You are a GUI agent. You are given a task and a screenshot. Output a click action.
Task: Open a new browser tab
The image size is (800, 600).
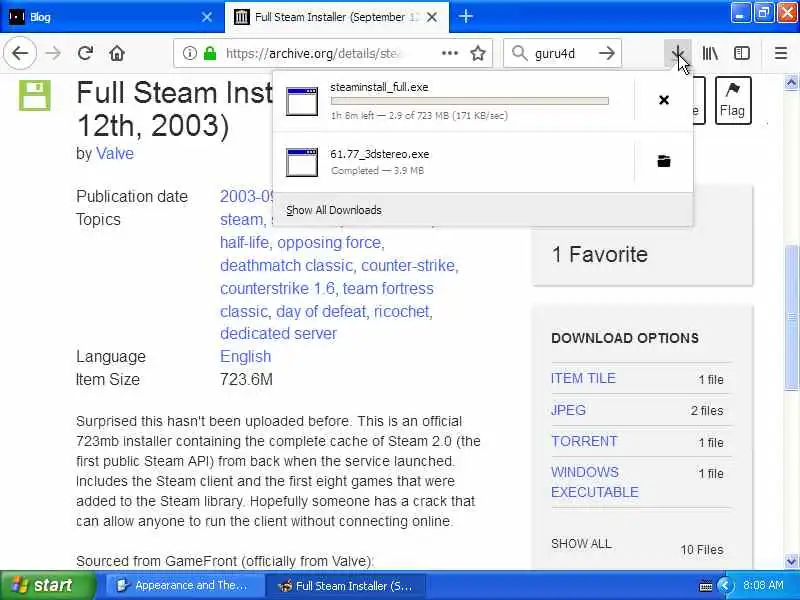pos(465,16)
